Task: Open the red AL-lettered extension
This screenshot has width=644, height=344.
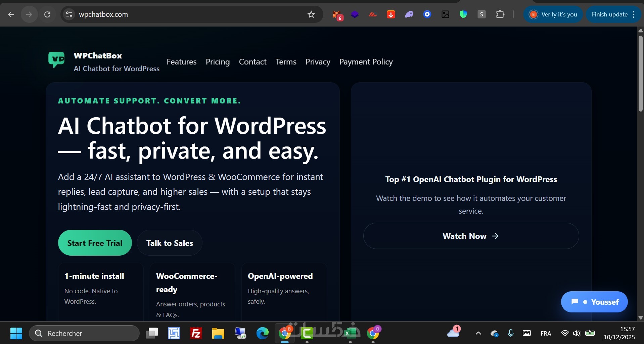Action: tap(373, 14)
